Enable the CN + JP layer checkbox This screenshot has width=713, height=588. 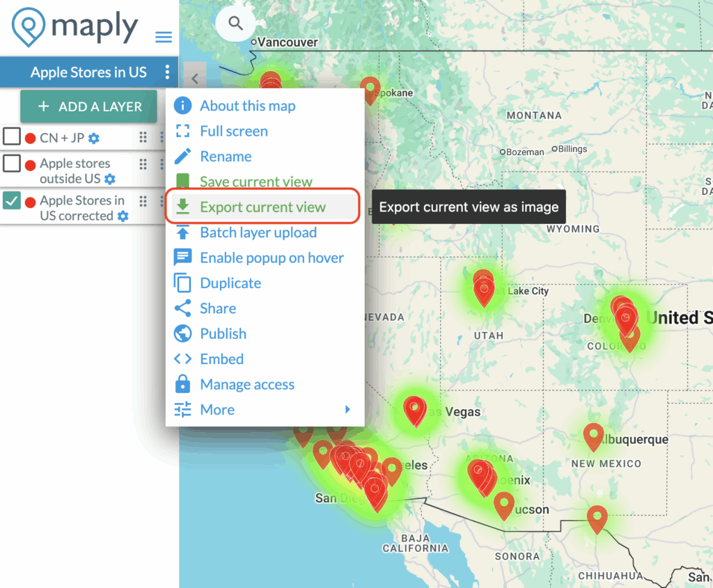[11, 137]
